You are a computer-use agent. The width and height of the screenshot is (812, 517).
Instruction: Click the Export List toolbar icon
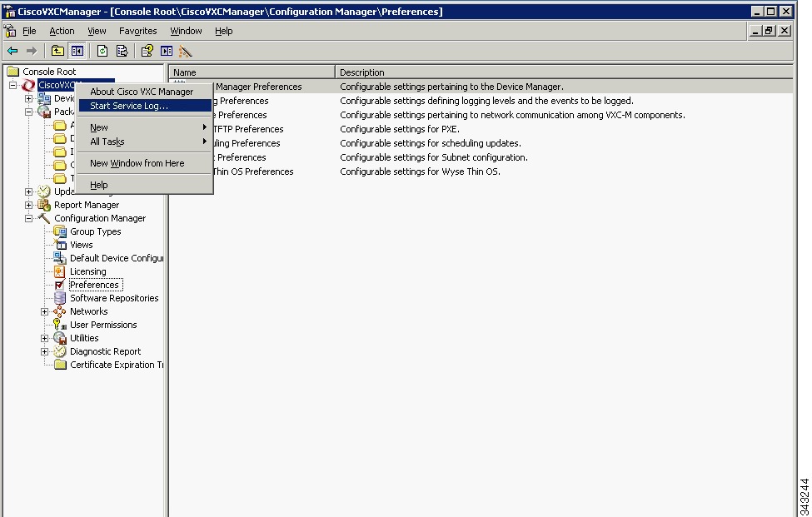(122, 51)
